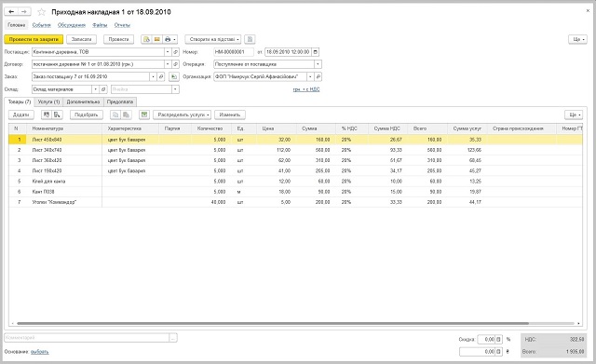Click the Провести та закрити button
596x364 pixels.
tap(34, 39)
